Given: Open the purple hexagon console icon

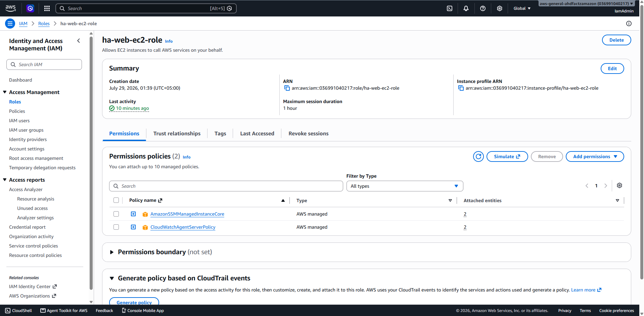Looking at the screenshot, I should click(x=30, y=8).
